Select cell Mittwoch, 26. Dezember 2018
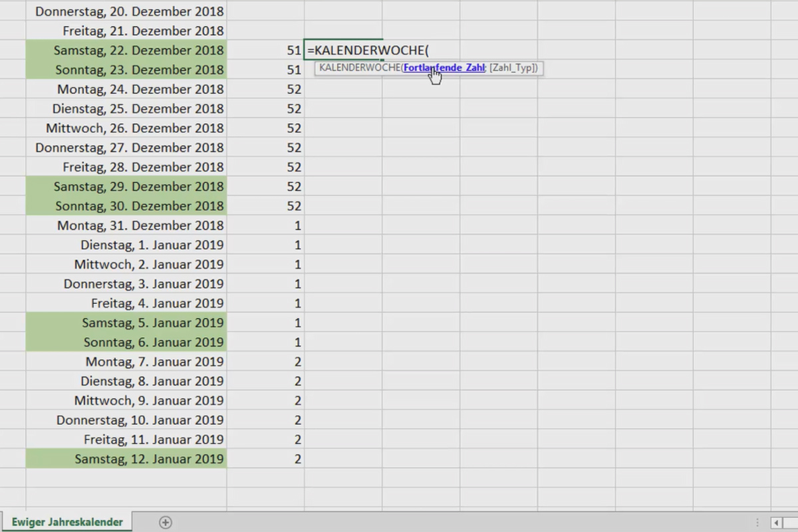 (126, 128)
